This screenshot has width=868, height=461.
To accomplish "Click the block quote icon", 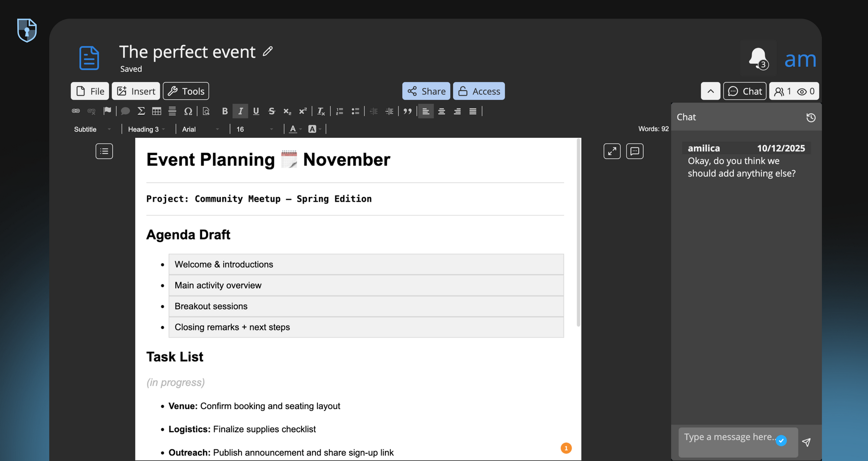I will click(x=408, y=111).
